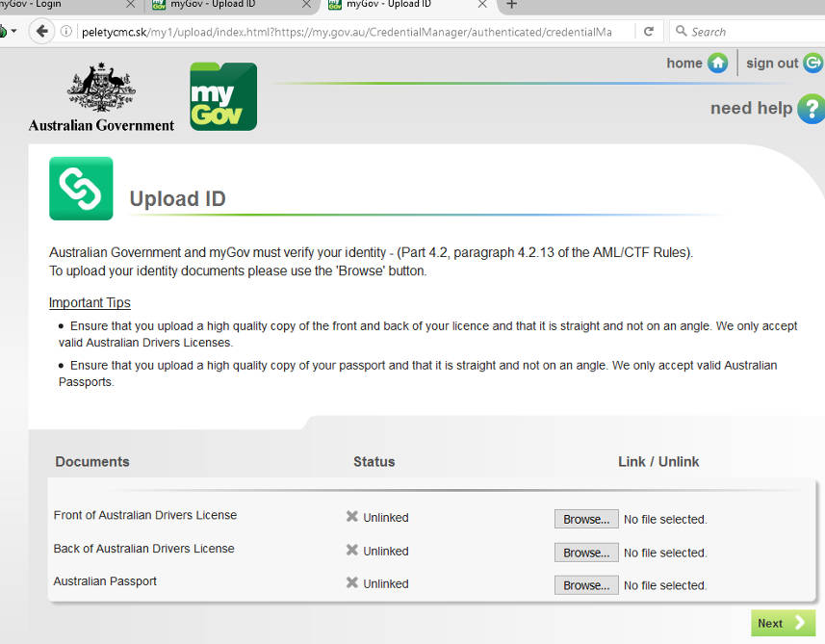
Task: Close the active myGov Upload ID tab
Action: tap(482, 4)
